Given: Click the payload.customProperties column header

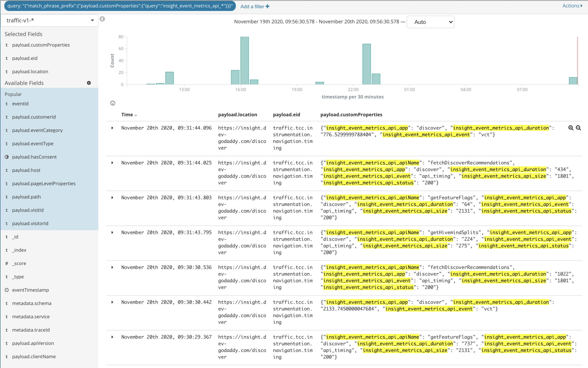Looking at the screenshot, I should click(351, 114).
